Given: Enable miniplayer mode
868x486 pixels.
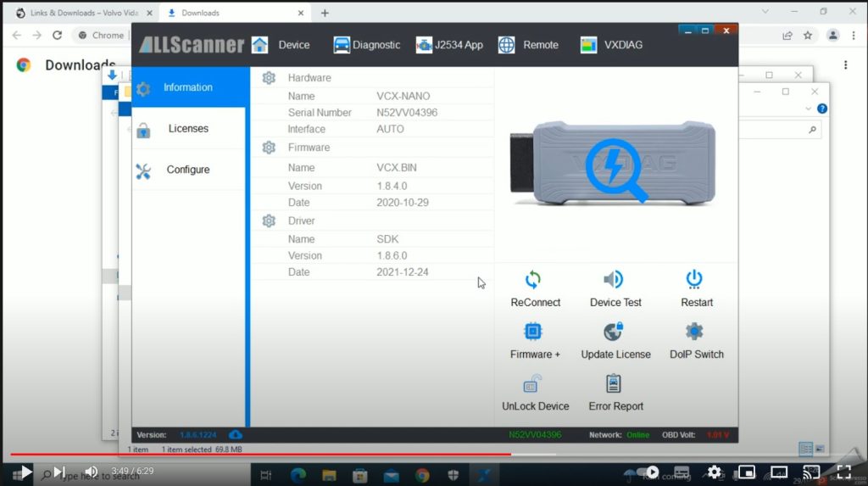Looking at the screenshot, I should click(x=747, y=472).
